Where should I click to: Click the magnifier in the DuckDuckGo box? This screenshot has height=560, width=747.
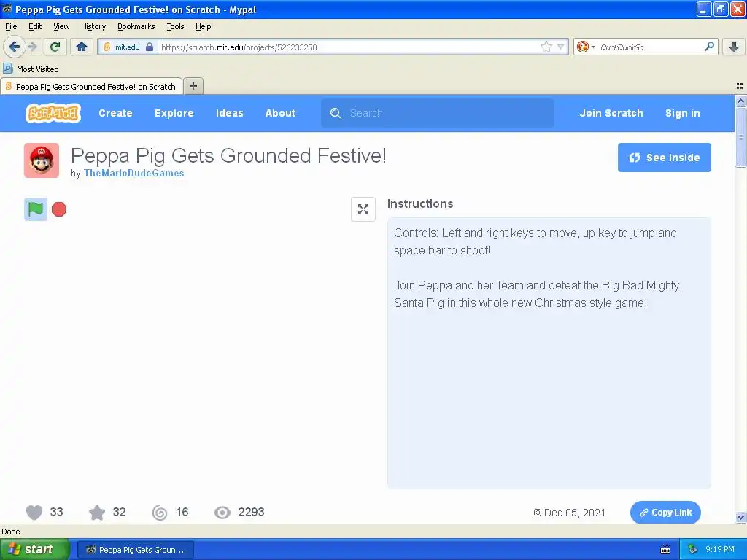click(709, 46)
